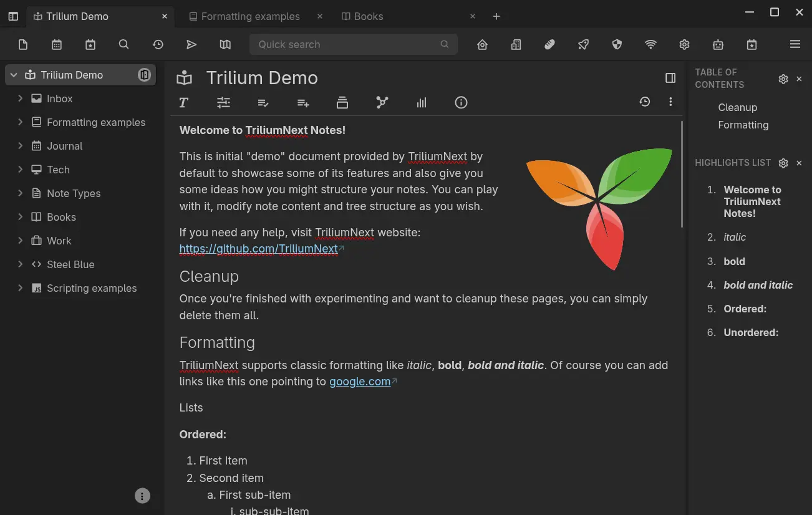The image size is (812, 515).
Task: Toggle the left sidebar pane
Action: click(13, 16)
